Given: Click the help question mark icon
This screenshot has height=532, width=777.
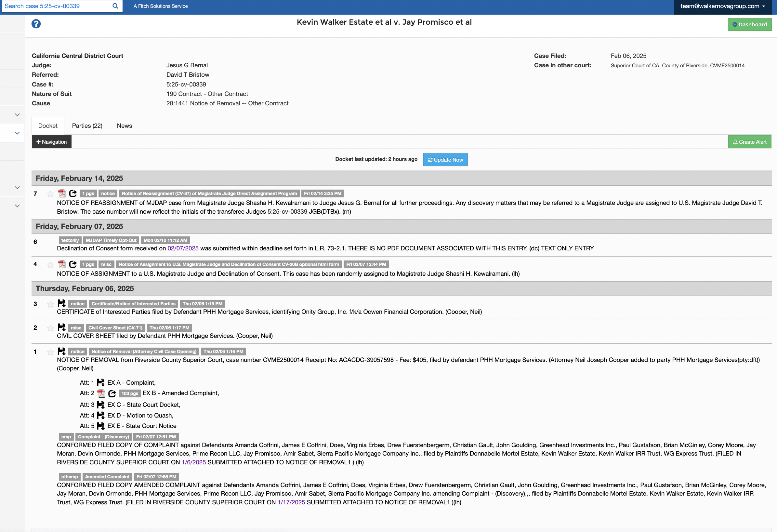Looking at the screenshot, I should pos(36,24).
